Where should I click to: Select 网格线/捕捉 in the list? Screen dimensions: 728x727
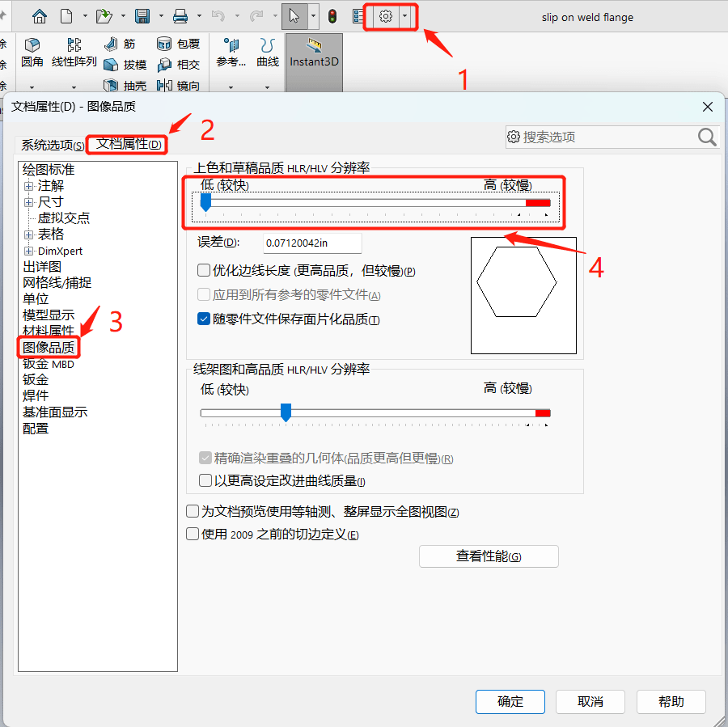[57, 282]
